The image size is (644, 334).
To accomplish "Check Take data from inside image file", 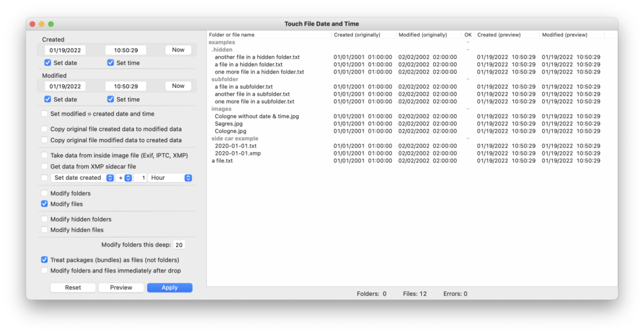I will tap(45, 155).
